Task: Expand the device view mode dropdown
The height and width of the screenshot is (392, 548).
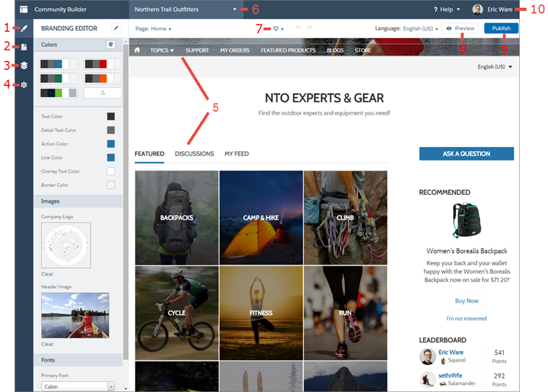Action: tap(278, 29)
